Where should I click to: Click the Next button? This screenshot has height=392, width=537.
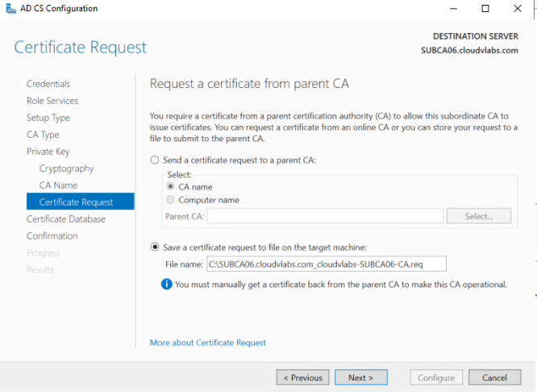(x=361, y=377)
